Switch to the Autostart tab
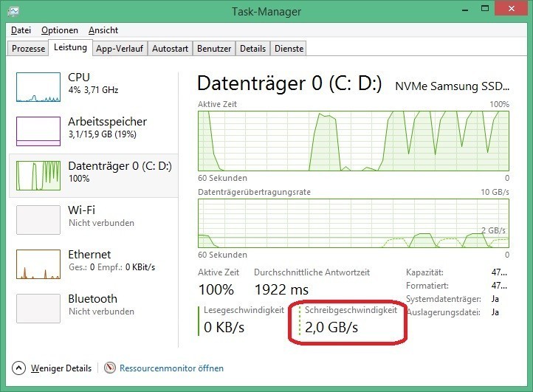Viewport: 533px width, 392px height. point(170,49)
